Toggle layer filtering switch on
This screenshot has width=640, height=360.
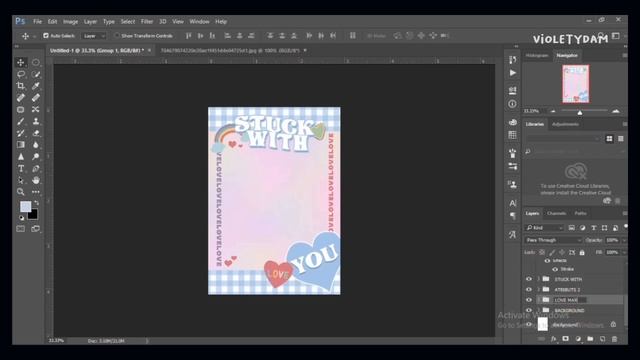pos(626,227)
